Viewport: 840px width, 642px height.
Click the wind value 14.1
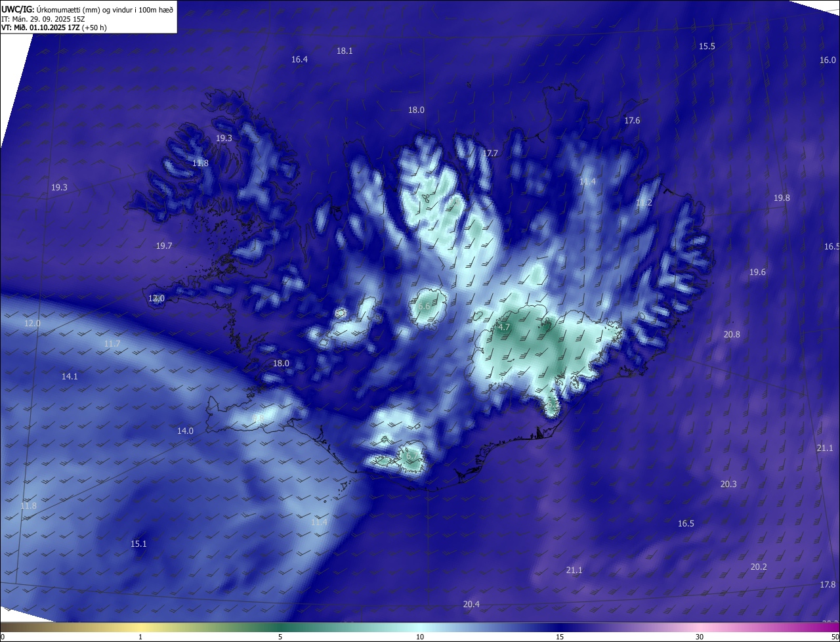point(70,376)
